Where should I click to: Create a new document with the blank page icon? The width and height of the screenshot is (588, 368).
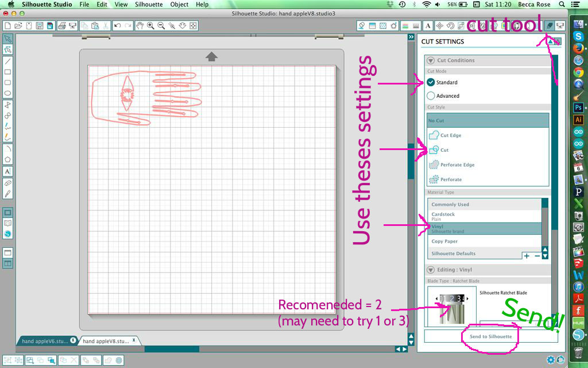tap(7, 25)
